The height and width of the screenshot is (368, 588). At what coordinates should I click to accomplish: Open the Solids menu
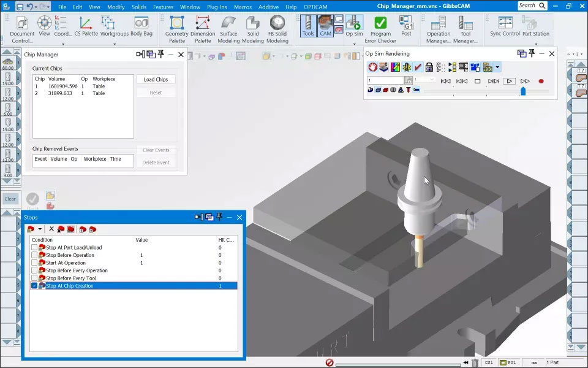[x=139, y=7]
